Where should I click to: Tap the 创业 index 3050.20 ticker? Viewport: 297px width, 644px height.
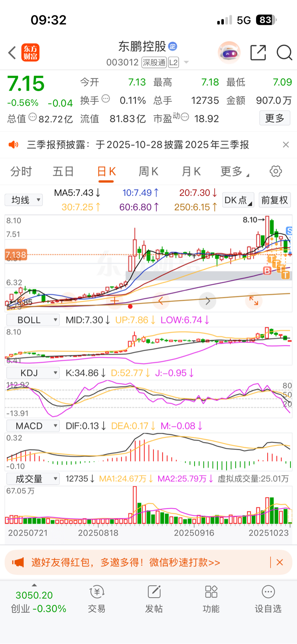[x=38, y=602]
